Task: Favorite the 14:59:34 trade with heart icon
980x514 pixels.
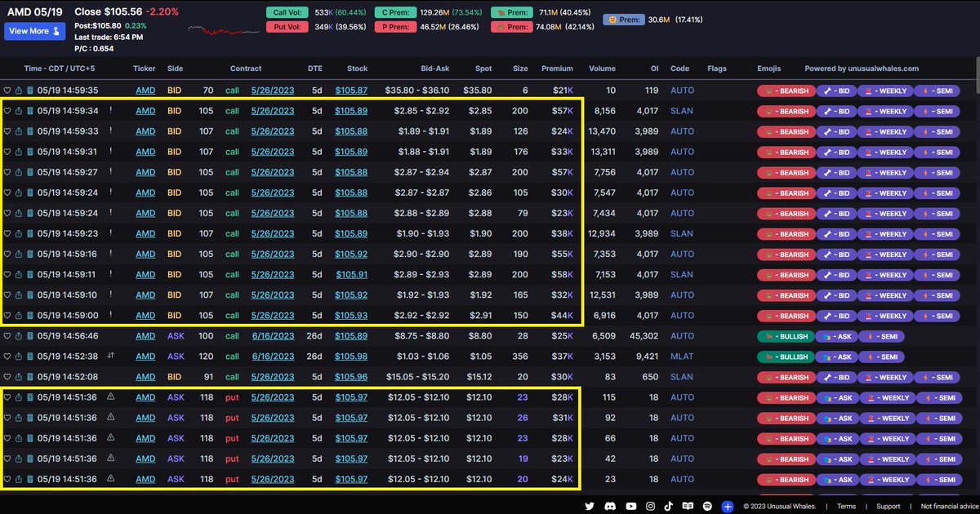Action: coord(7,111)
